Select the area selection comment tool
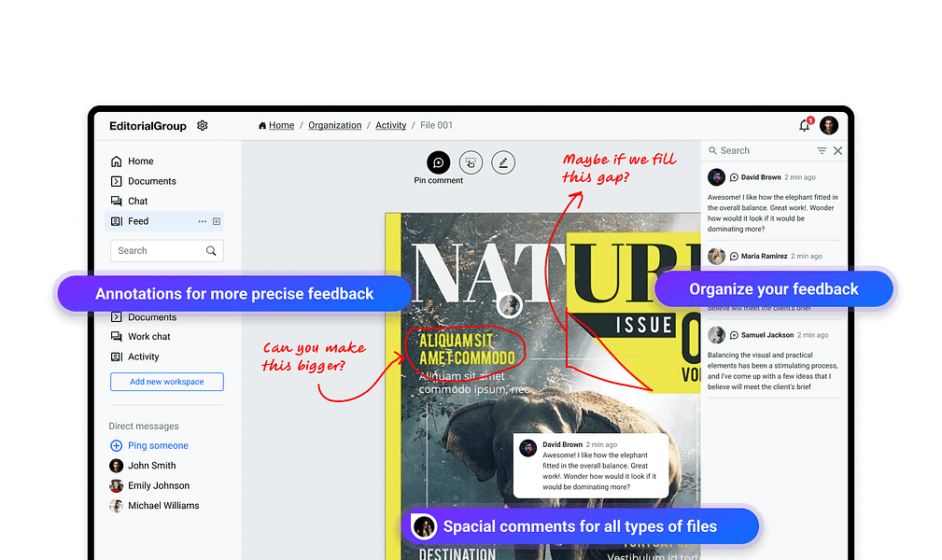 (471, 162)
